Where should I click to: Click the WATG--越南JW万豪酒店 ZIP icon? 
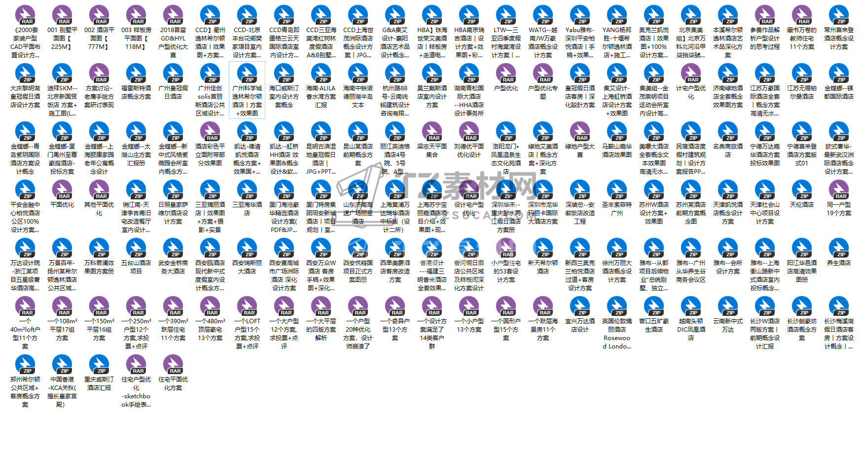pos(543,15)
